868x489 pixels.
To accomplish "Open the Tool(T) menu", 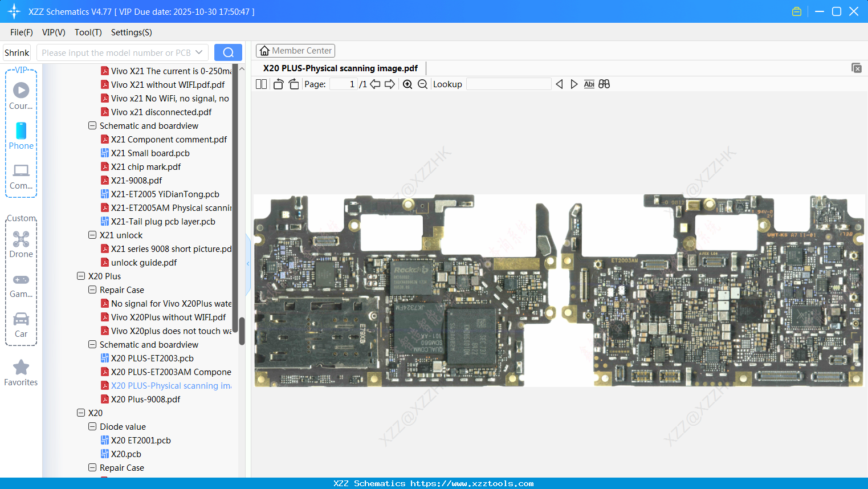I will 88,32.
